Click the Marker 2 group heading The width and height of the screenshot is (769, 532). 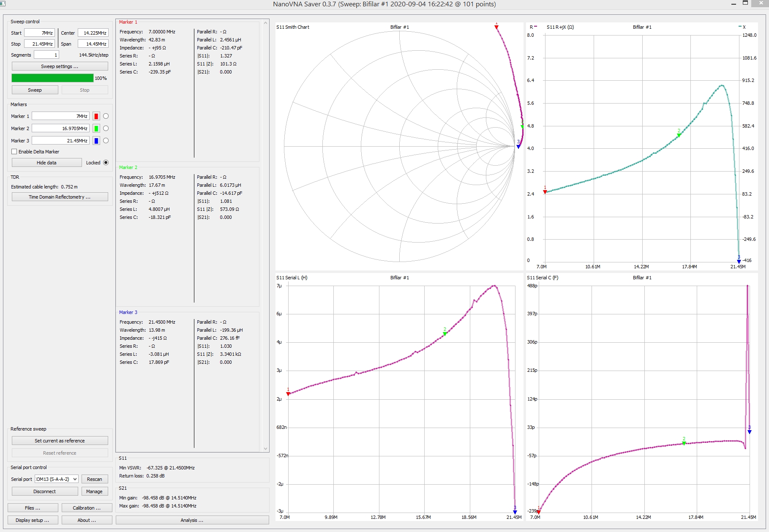click(x=128, y=167)
